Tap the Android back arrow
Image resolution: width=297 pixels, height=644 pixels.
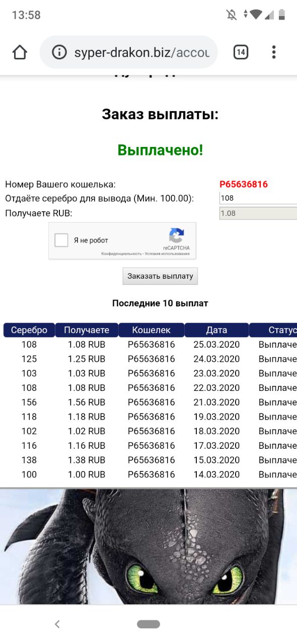(57, 624)
